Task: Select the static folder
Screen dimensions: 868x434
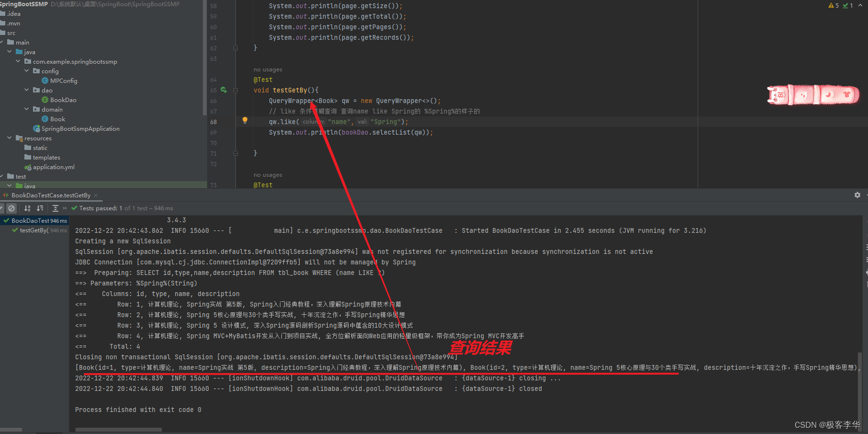Action: point(36,148)
